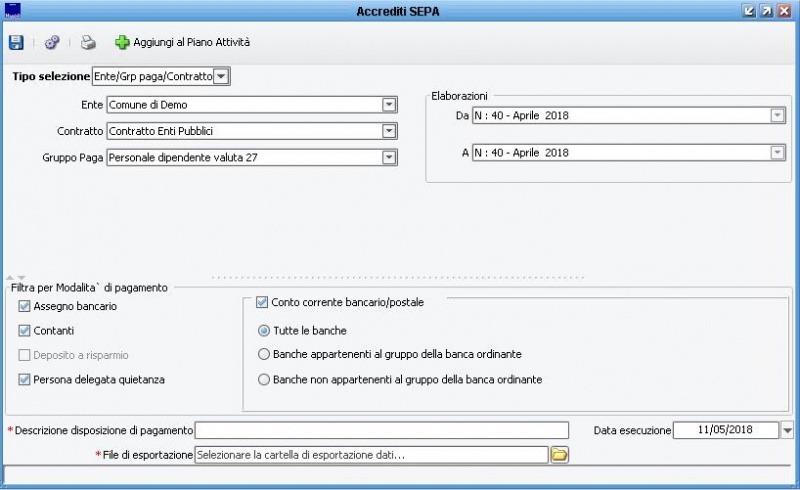This screenshot has width=800, height=490.
Task: Click Personale dipendente valuta 27 value
Action: click(x=183, y=157)
